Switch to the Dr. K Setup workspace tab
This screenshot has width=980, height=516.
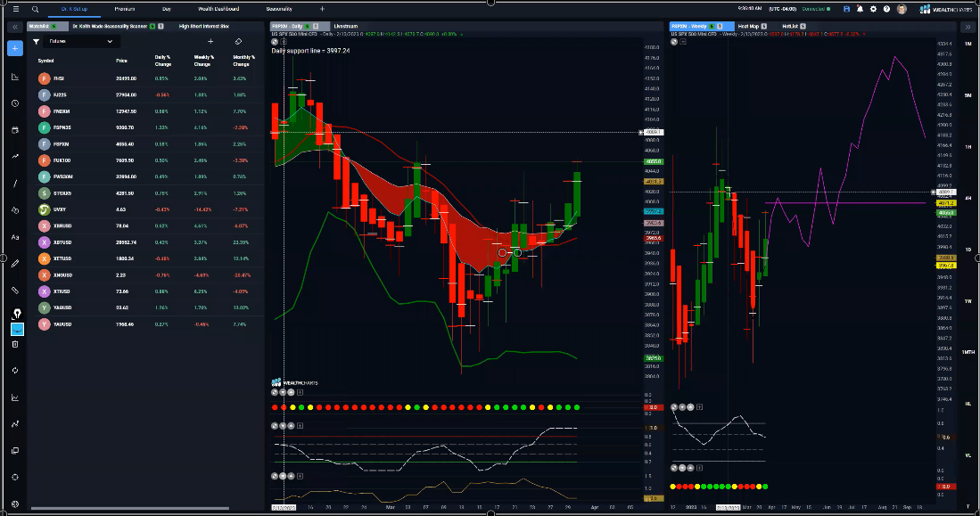click(x=74, y=10)
